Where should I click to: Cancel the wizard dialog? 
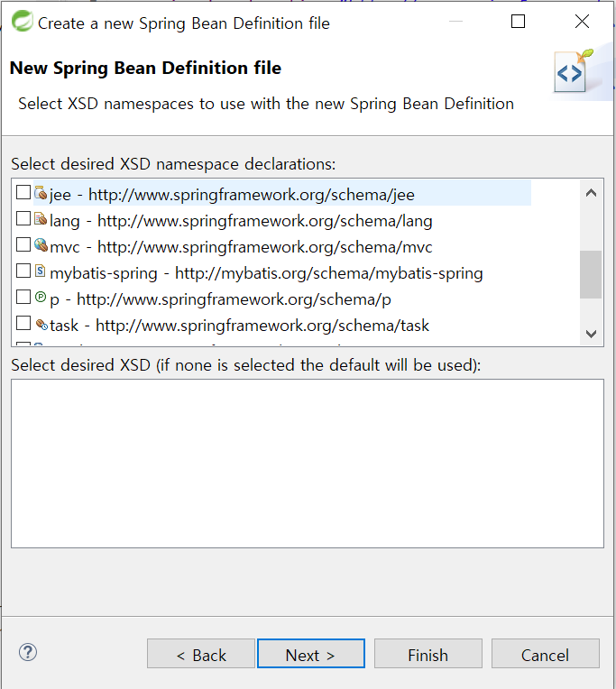(546, 654)
